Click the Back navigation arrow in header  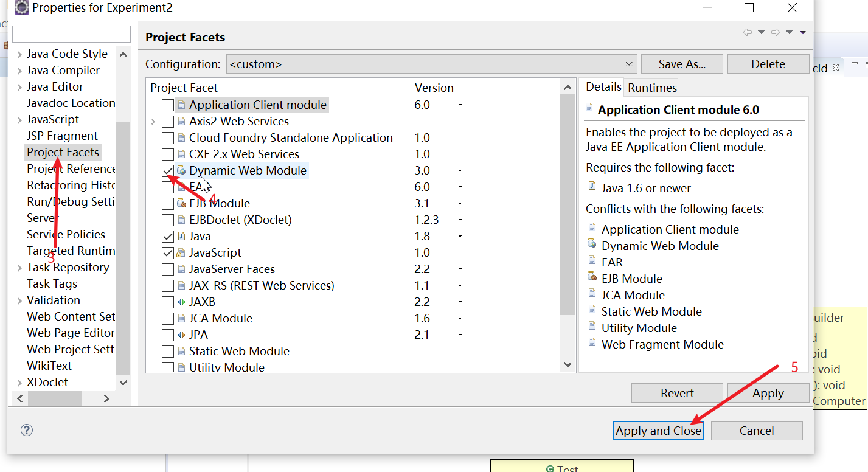coord(748,32)
